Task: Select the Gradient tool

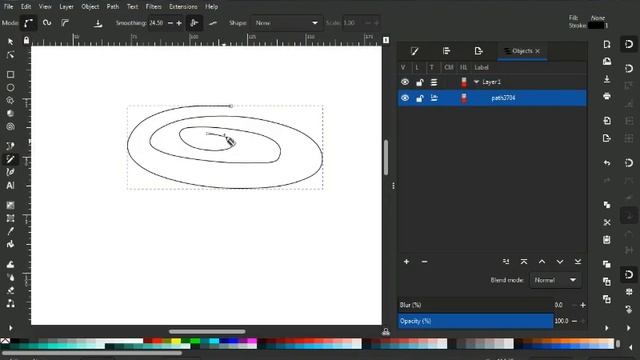Action: [10, 205]
